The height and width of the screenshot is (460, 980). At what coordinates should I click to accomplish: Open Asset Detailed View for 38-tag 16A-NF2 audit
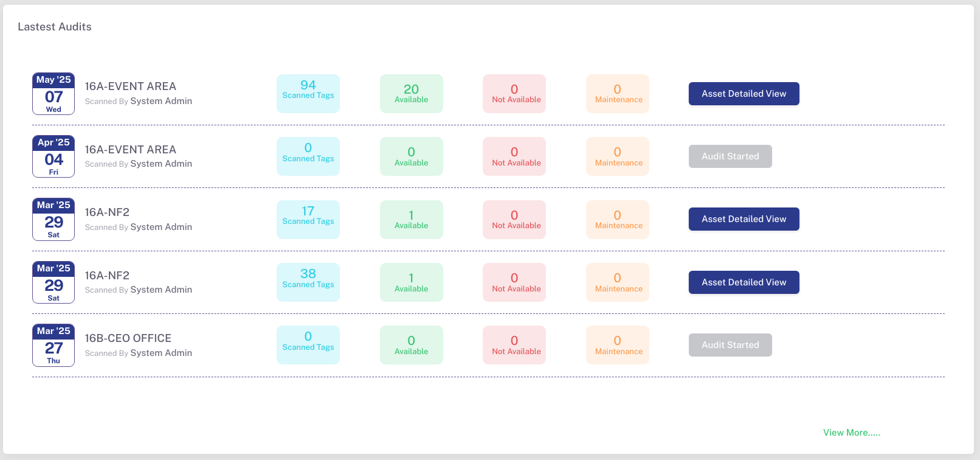[x=744, y=282]
